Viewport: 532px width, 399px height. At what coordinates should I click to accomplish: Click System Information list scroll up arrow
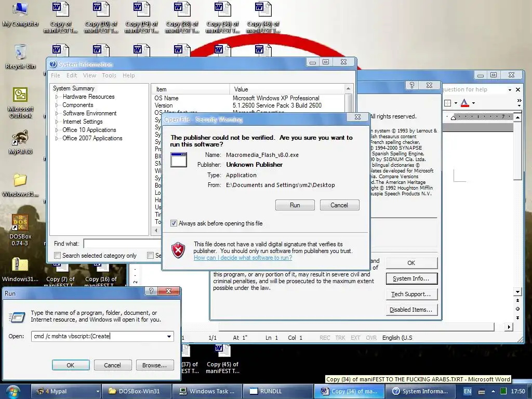point(348,88)
